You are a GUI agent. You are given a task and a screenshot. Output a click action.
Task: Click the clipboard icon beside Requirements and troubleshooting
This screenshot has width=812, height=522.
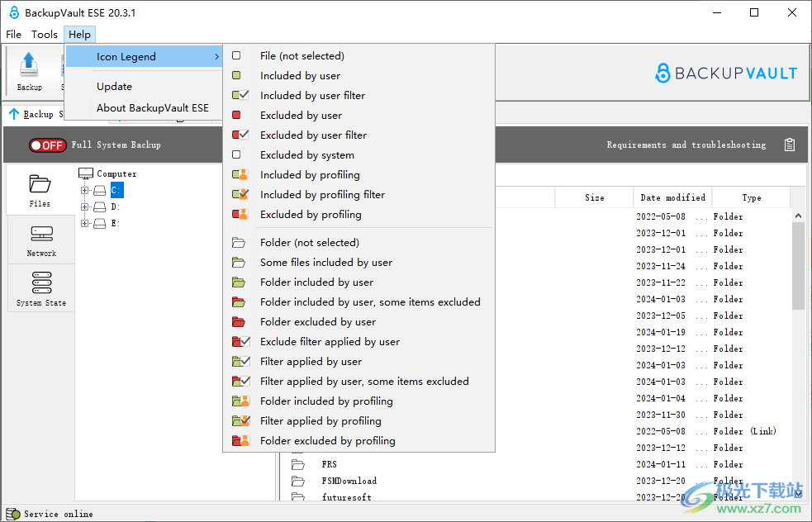(790, 145)
